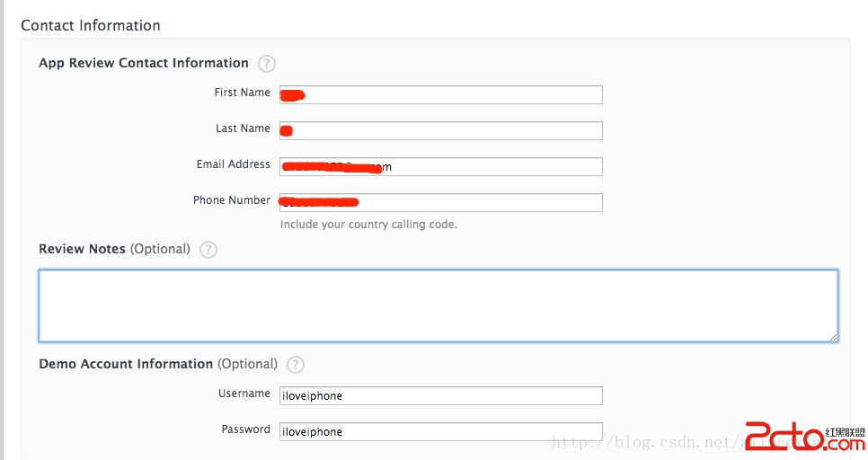Click inside the Review Notes text area
Screen dimensions: 868x460
point(438,305)
